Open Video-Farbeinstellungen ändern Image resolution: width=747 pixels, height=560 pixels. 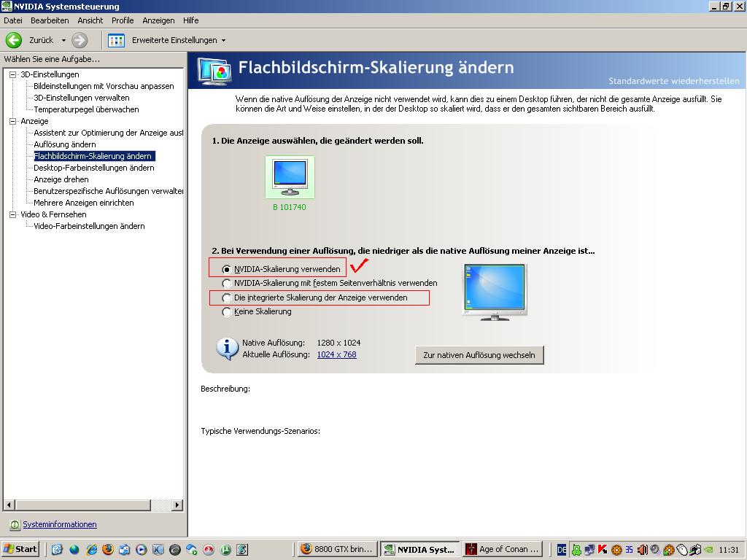(x=89, y=226)
